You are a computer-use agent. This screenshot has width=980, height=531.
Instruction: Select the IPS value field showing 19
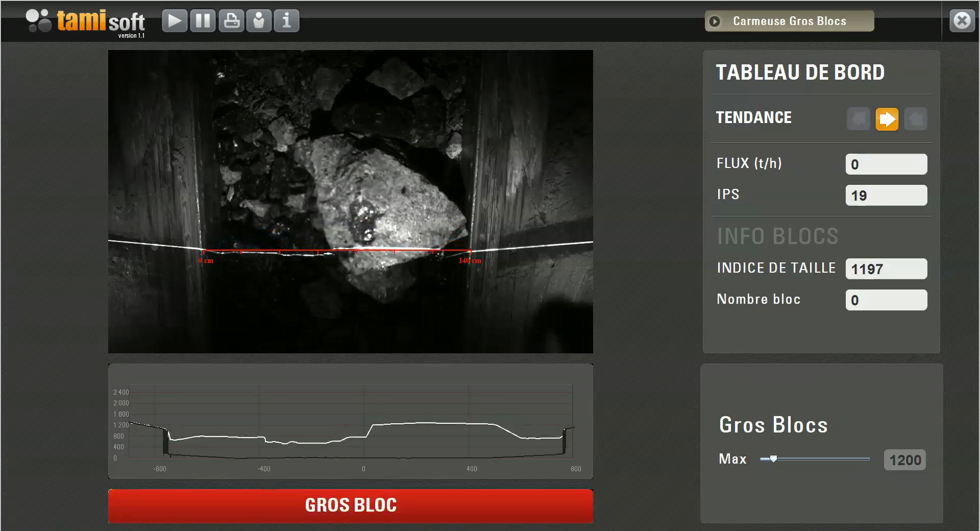pos(886,196)
